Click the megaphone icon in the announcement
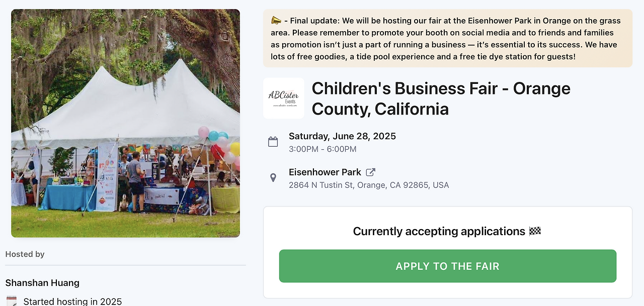644x306 pixels. point(276,21)
